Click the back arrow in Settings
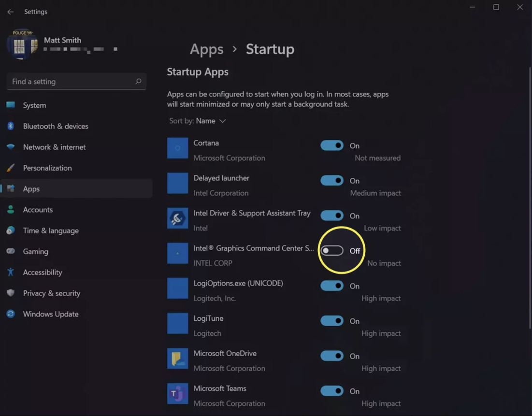Viewport: 532px width, 416px height. (10, 12)
